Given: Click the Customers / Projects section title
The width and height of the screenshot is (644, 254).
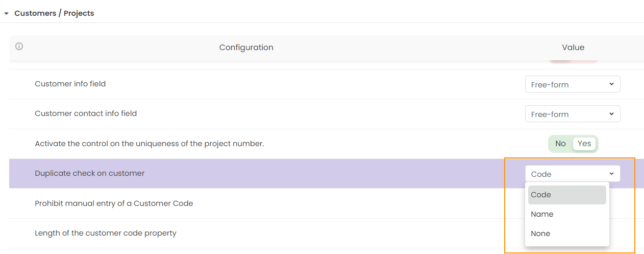Looking at the screenshot, I should pos(54,13).
